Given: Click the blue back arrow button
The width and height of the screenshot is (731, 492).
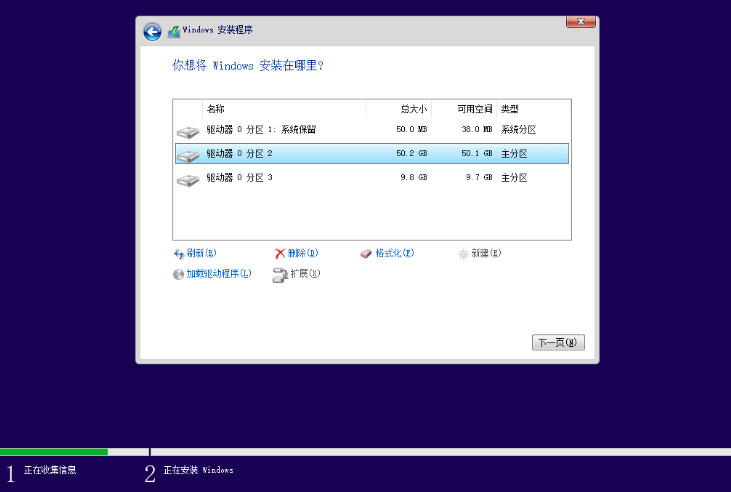Looking at the screenshot, I should (x=152, y=32).
